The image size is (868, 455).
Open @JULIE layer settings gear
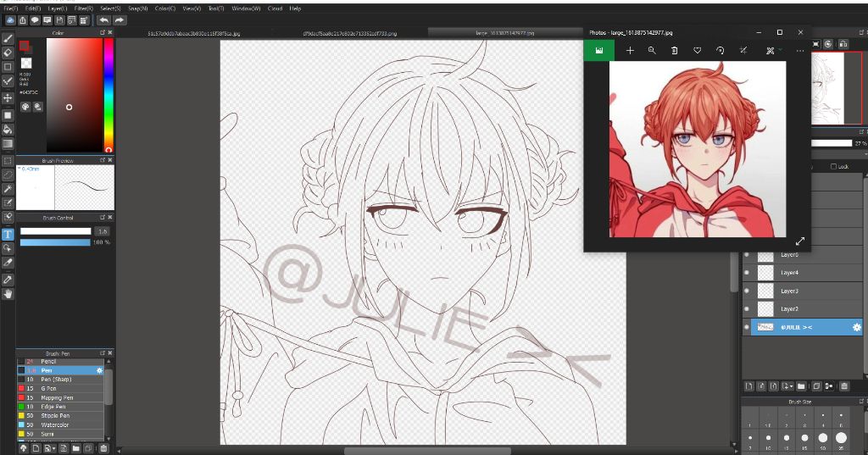856,328
